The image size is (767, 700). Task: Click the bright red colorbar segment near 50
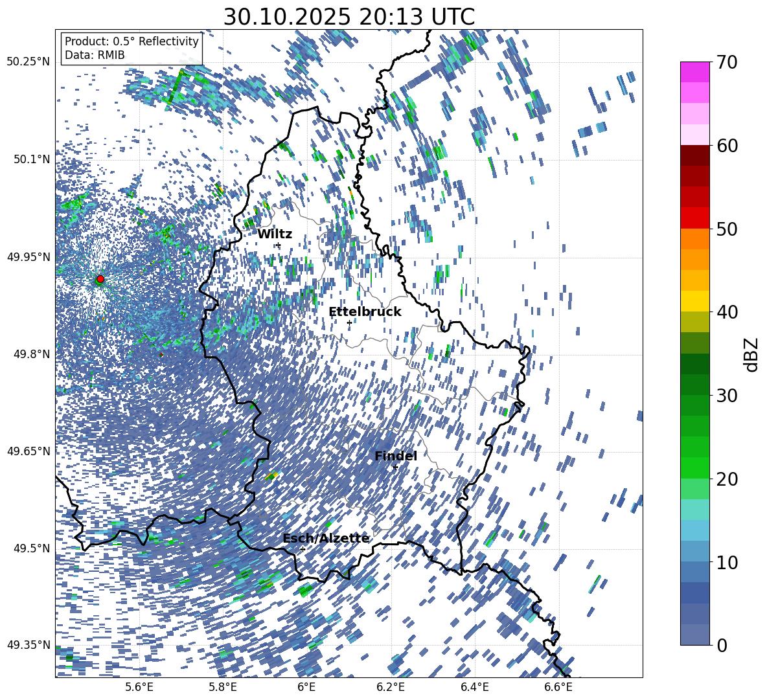[695, 218]
